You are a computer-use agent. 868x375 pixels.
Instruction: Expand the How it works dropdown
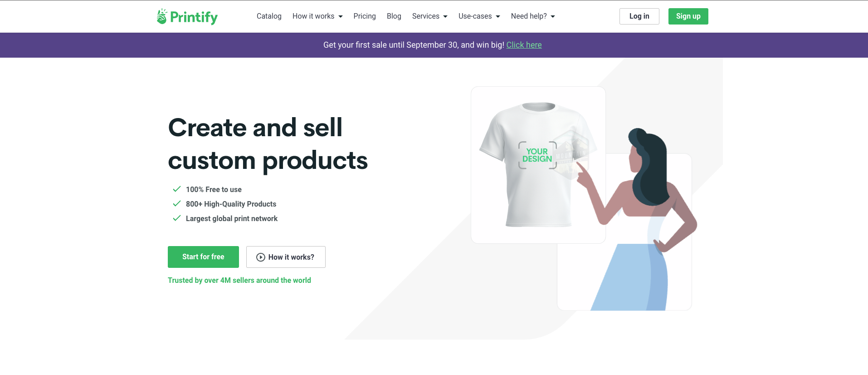pyautogui.click(x=317, y=16)
